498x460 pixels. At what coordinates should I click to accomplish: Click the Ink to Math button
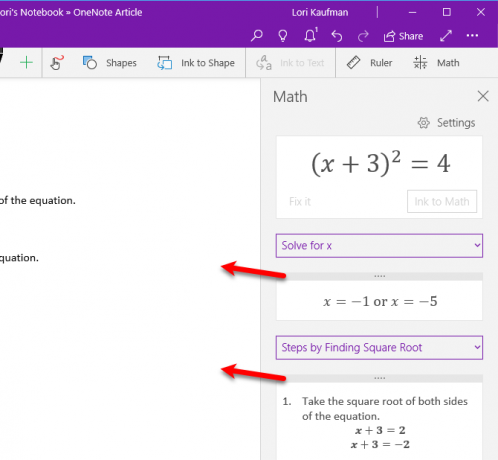pos(442,201)
